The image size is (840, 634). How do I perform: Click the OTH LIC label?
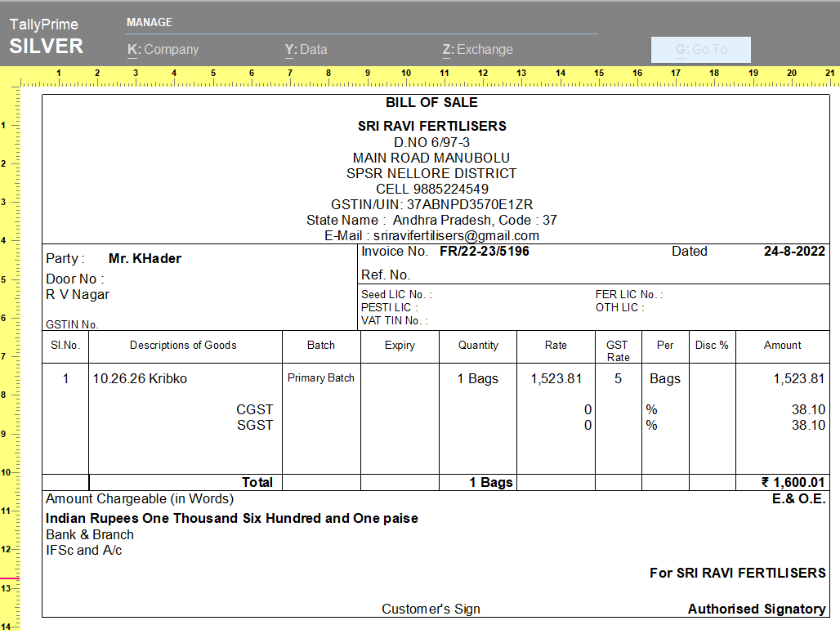point(620,307)
